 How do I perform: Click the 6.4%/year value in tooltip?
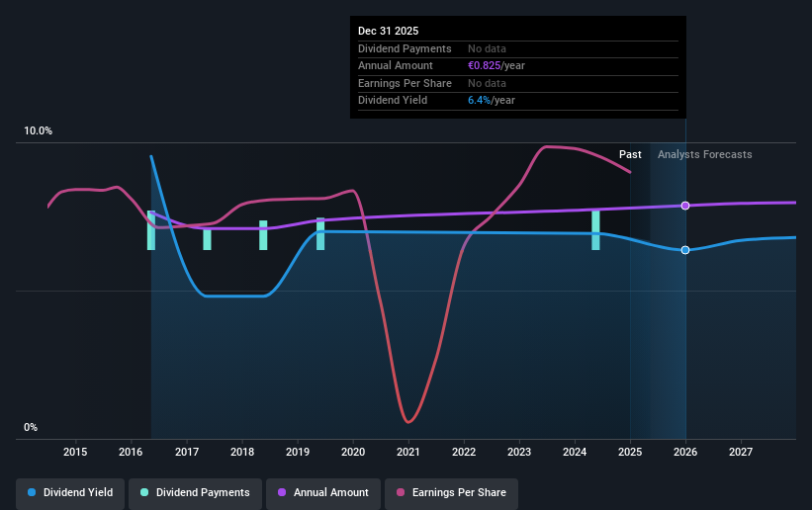pos(492,101)
